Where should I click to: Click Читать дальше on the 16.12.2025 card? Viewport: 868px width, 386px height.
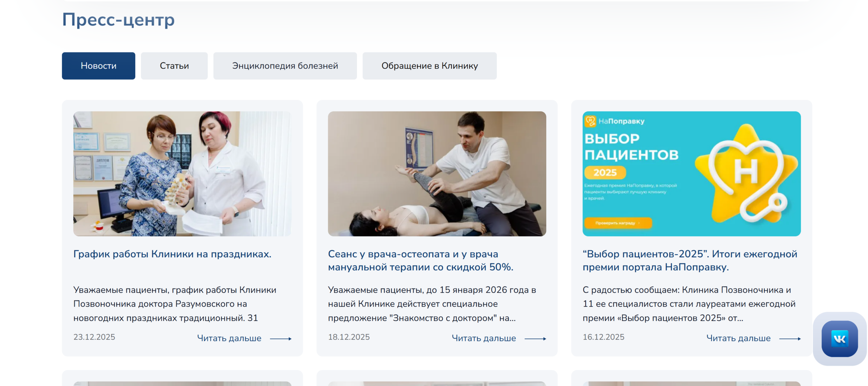pyautogui.click(x=738, y=338)
